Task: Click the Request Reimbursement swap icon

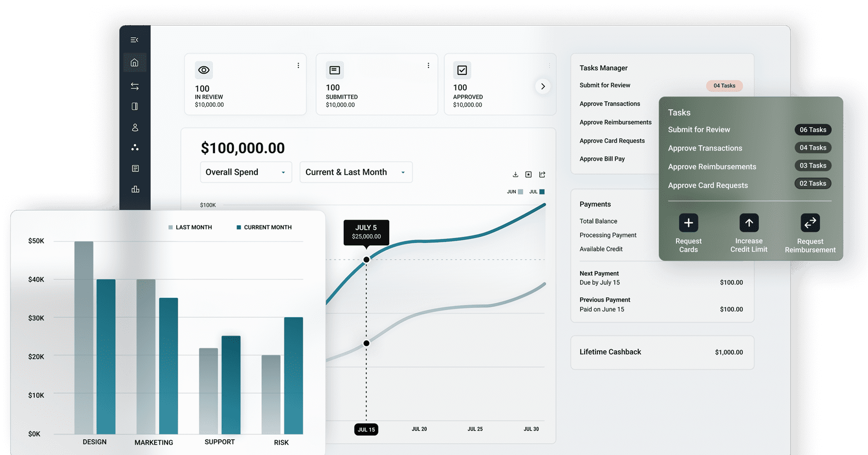Action: [x=810, y=223]
